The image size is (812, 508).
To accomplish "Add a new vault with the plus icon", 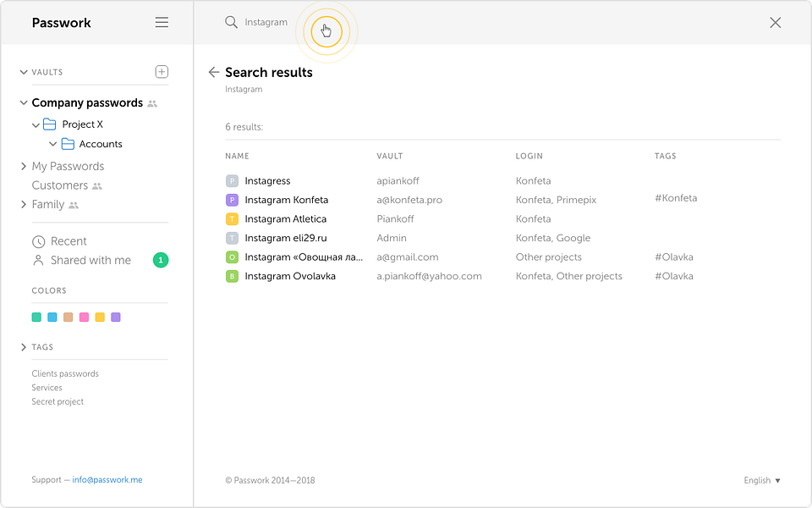I will 162,71.
